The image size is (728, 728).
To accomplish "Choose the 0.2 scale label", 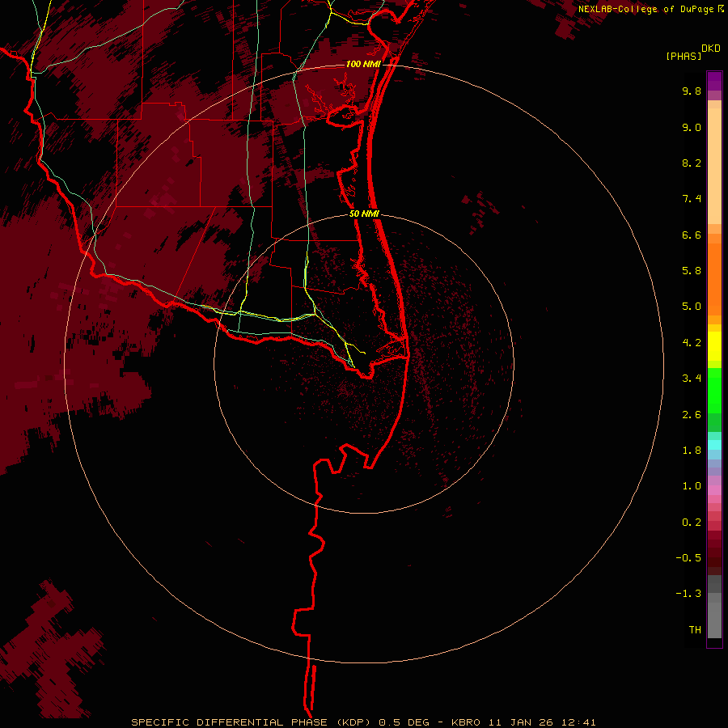I will click(692, 523).
